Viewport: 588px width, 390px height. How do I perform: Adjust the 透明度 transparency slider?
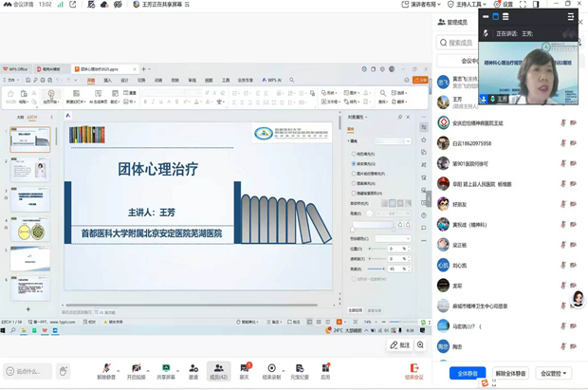coord(377,259)
